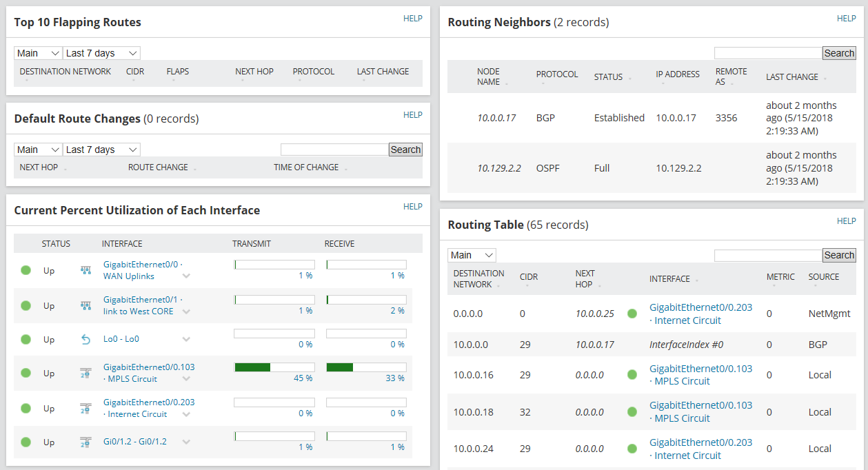The height and width of the screenshot is (470, 868).
Task: Click the subinterface icon for GigabitEthernet0/0.203 Internet Circuit
Action: coord(86,408)
